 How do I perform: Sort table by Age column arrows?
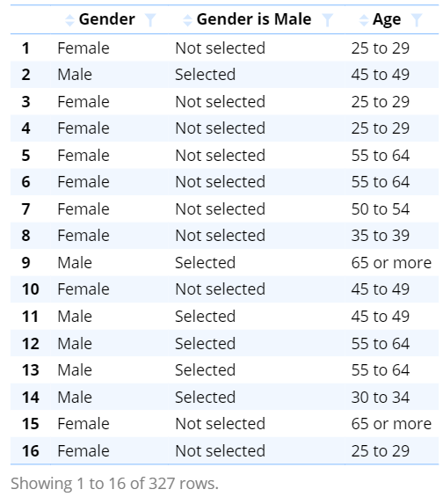(364, 20)
